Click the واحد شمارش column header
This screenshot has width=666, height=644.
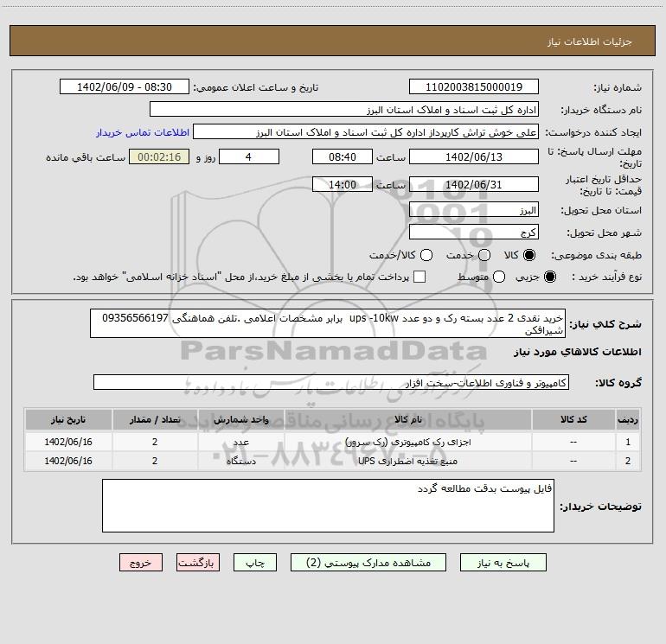coord(240,419)
